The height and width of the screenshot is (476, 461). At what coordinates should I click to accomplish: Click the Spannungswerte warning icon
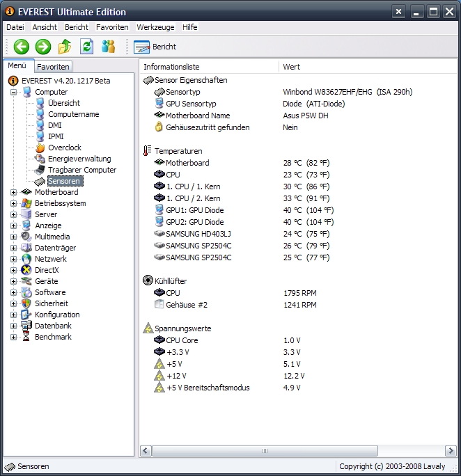(148, 328)
